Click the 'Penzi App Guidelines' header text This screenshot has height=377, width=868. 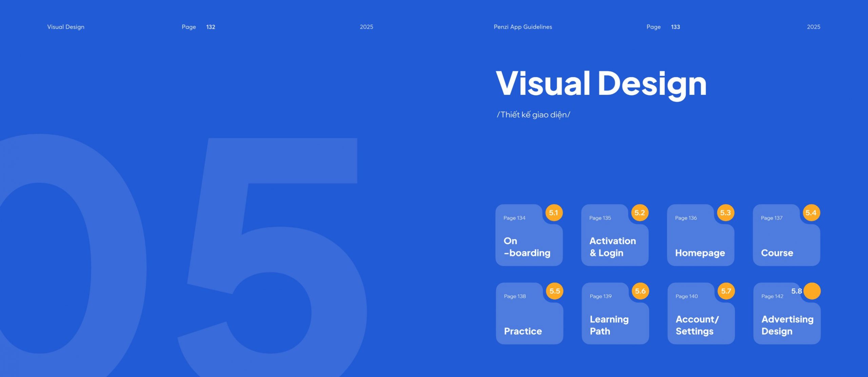tap(523, 27)
